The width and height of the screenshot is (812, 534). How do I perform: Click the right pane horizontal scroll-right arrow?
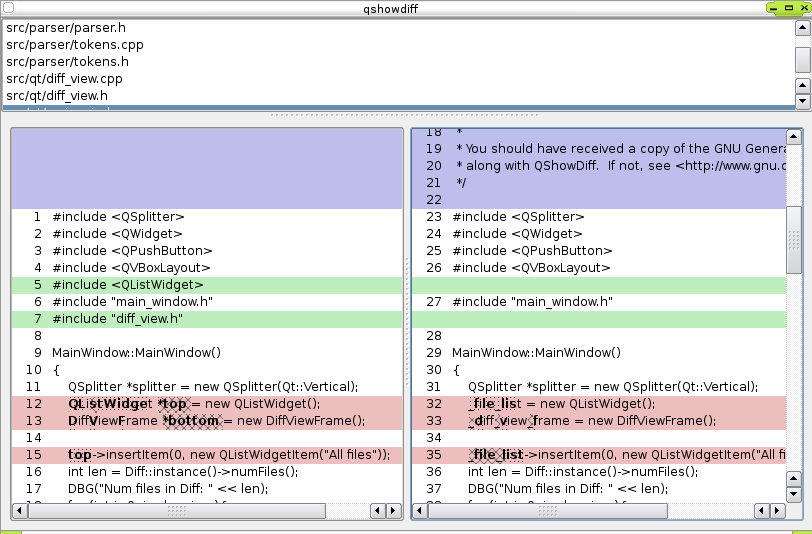point(777,511)
